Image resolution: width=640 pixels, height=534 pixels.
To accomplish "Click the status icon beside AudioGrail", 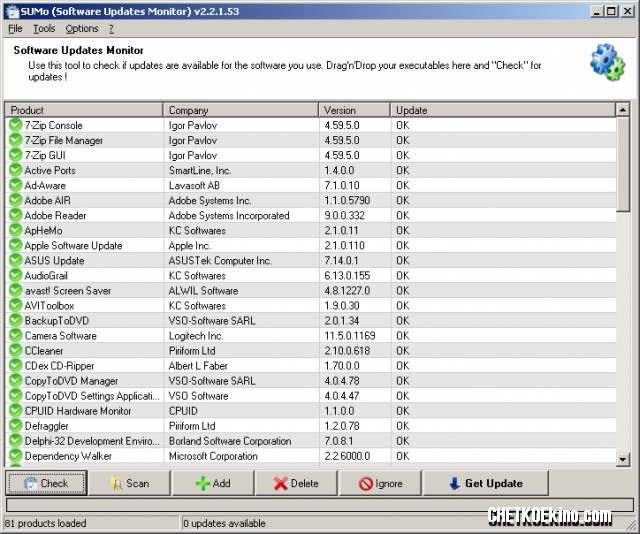I will pyautogui.click(x=16, y=275).
